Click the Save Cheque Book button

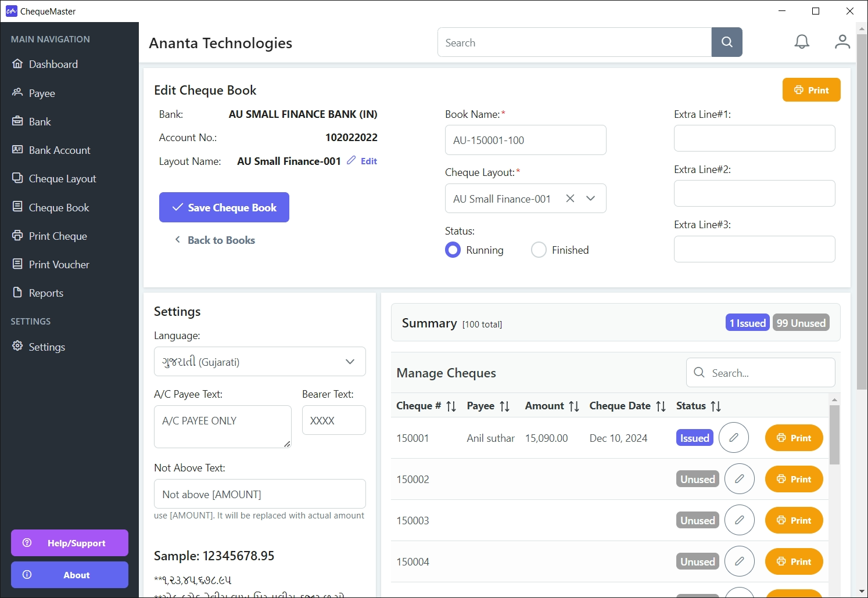coord(224,207)
